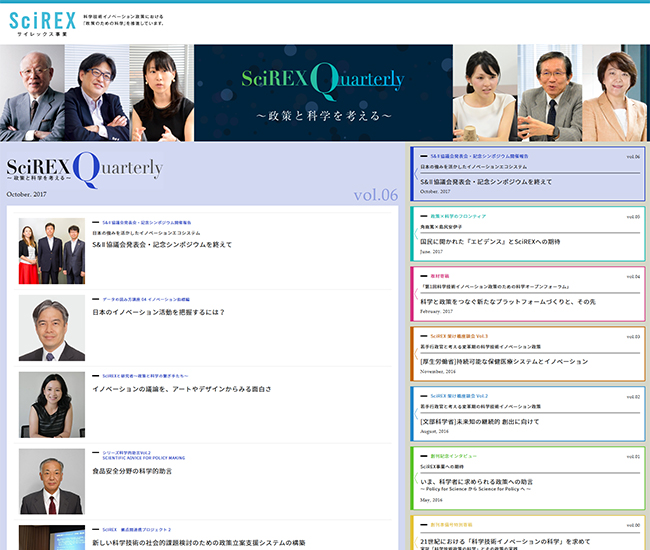Select the October. 2017 date in the vol.06 sidebar card
The width and height of the screenshot is (650, 550).
[x=435, y=191]
